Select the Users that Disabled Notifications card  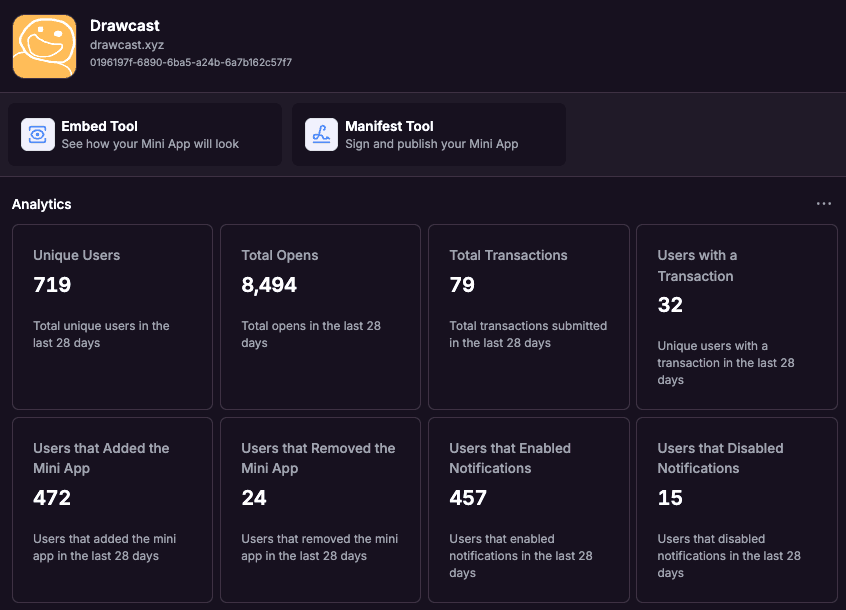(736, 509)
